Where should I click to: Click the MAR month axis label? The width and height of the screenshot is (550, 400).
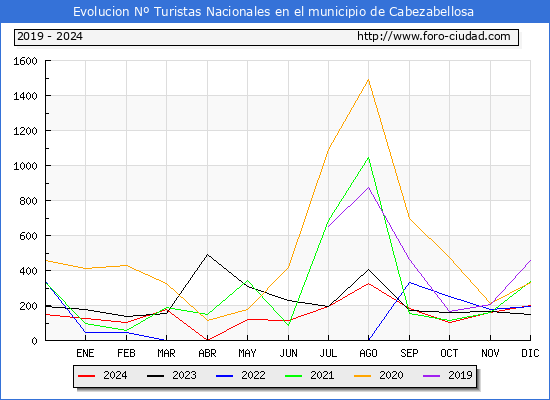(167, 353)
